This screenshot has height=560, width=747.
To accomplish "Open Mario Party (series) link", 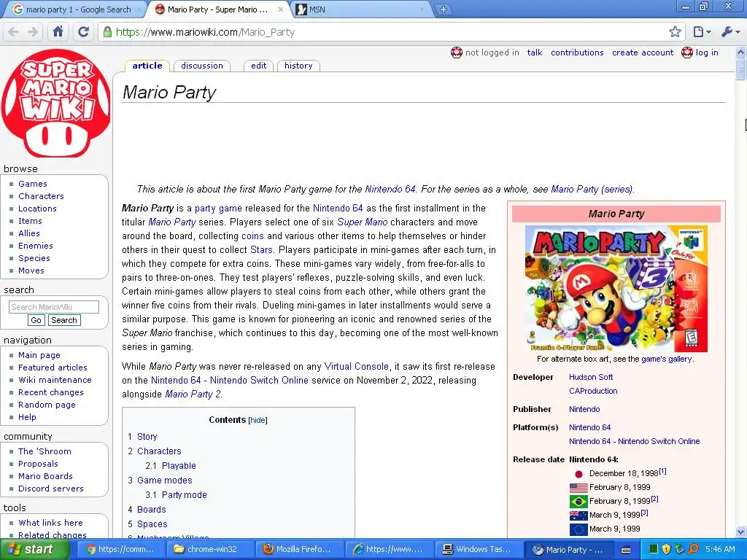I will (592, 189).
